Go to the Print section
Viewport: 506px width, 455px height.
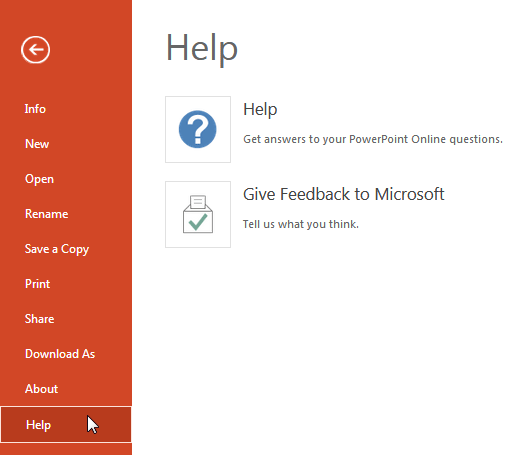38,284
